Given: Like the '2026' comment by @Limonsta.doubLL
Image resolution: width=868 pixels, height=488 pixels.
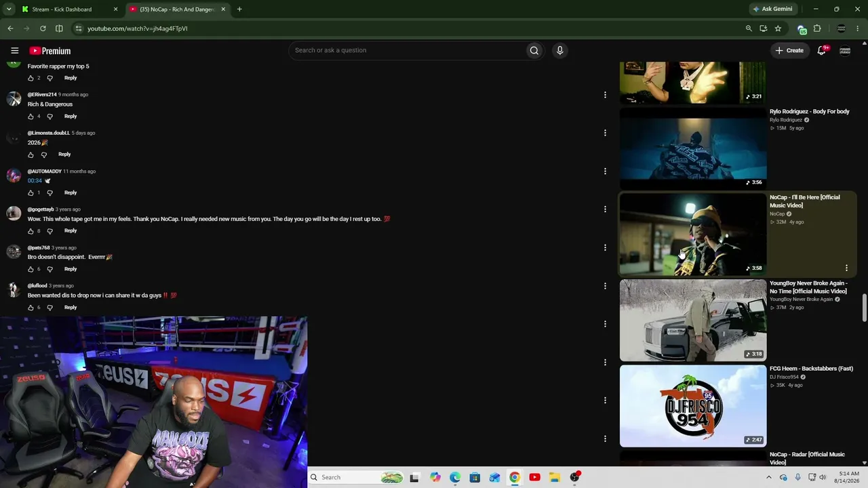Looking at the screenshot, I should tap(31, 155).
